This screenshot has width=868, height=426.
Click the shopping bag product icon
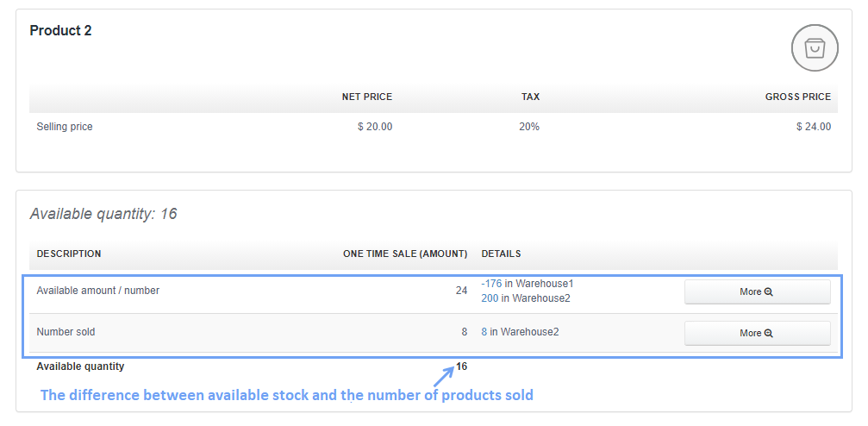tap(815, 48)
